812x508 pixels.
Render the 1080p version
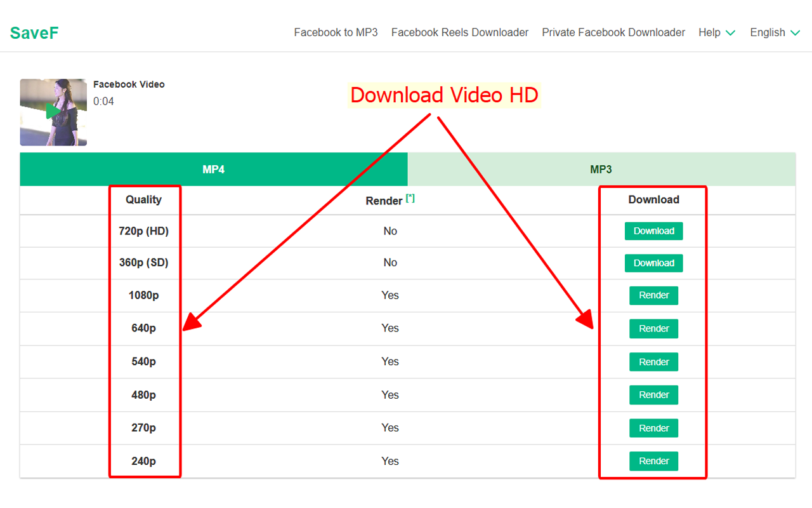[653, 295]
